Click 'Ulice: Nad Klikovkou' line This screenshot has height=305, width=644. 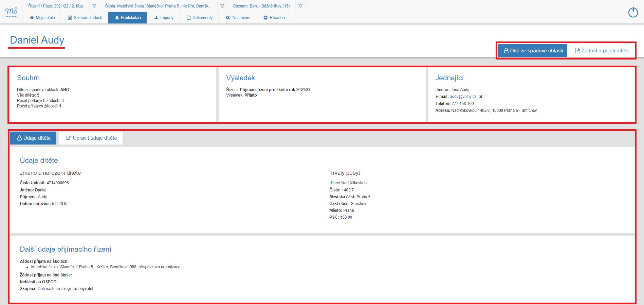[x=348, y=183]
